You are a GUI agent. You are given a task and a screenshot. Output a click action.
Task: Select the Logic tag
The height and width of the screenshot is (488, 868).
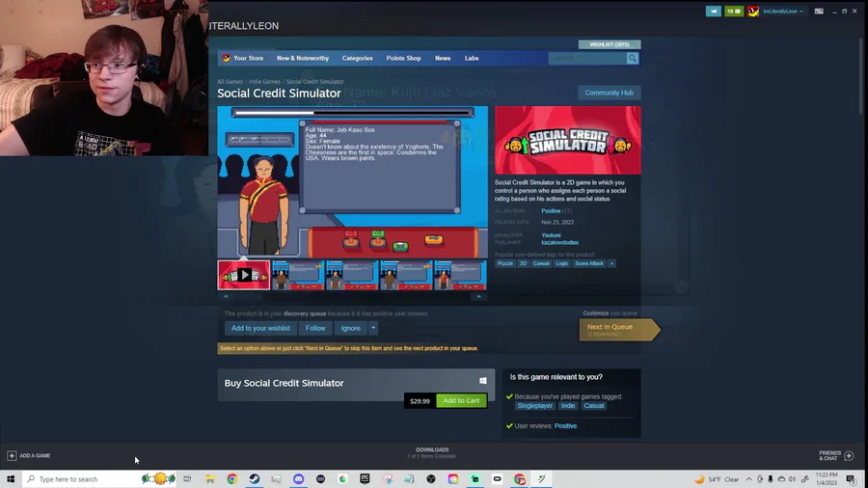coord(562,263)
